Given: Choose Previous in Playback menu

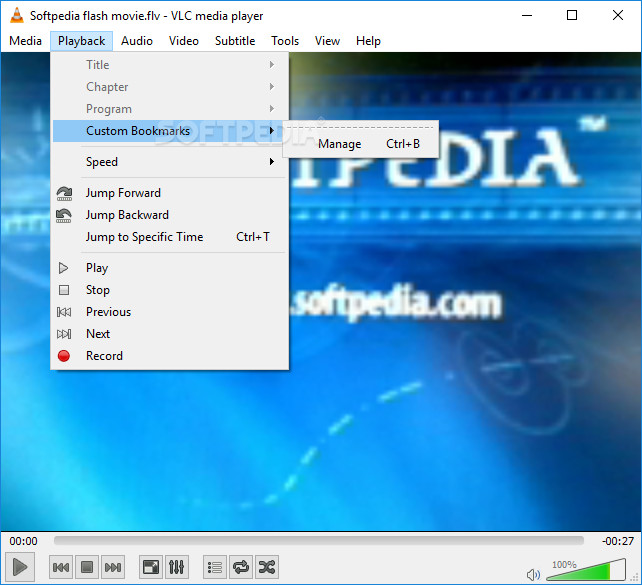Looking at the screenshot, I should coord(169,312).
